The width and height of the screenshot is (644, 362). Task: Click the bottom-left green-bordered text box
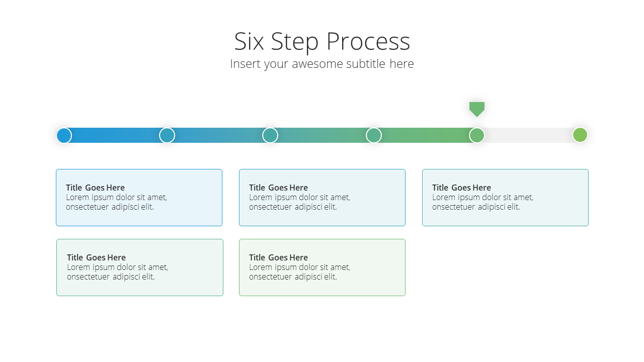click(x=140, y=267)
